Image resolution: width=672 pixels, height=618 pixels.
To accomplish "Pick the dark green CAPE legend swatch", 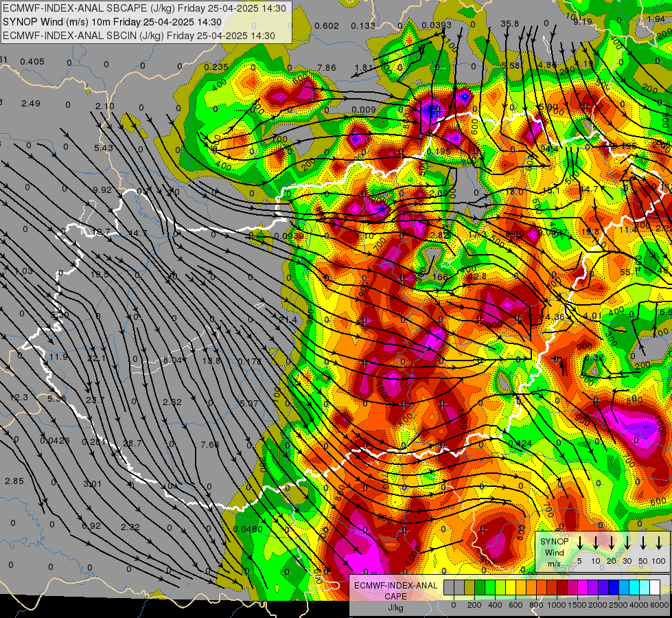I will click(x=480, y=587).
